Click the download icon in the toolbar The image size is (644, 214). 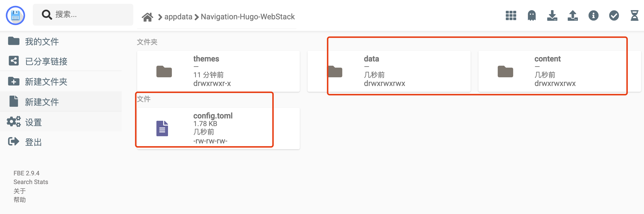tap(552, 15)
